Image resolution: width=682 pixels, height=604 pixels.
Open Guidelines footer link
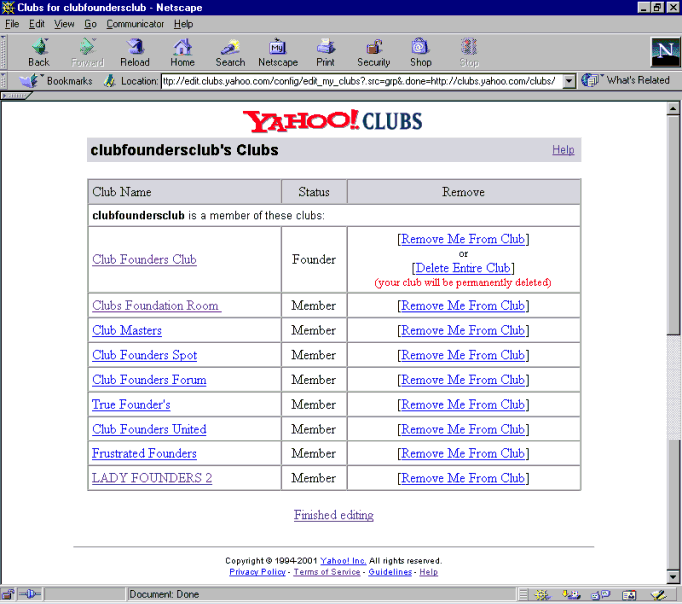tap(390, 572)
